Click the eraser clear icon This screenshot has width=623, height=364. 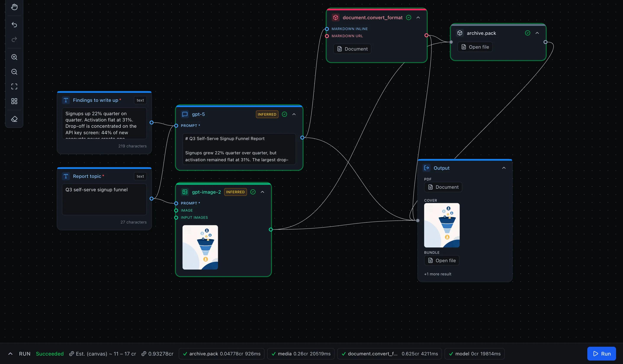(14, 119)
